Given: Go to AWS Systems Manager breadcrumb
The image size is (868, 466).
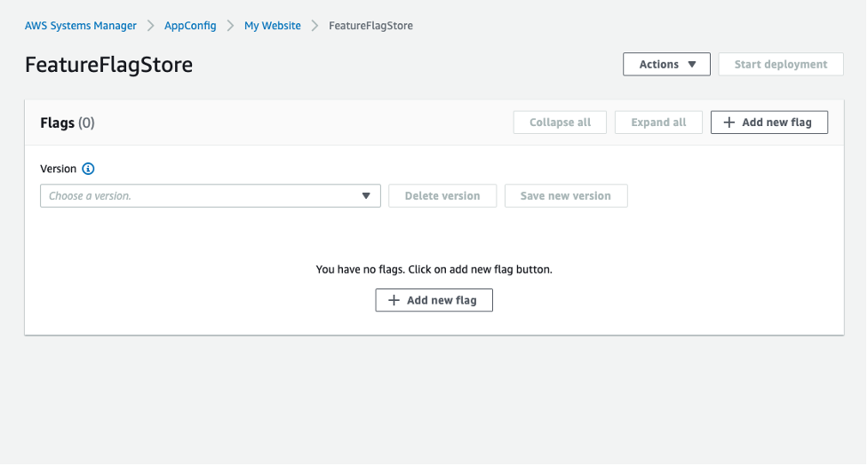Looking at the screenshot, I should [x=81, y=26].
